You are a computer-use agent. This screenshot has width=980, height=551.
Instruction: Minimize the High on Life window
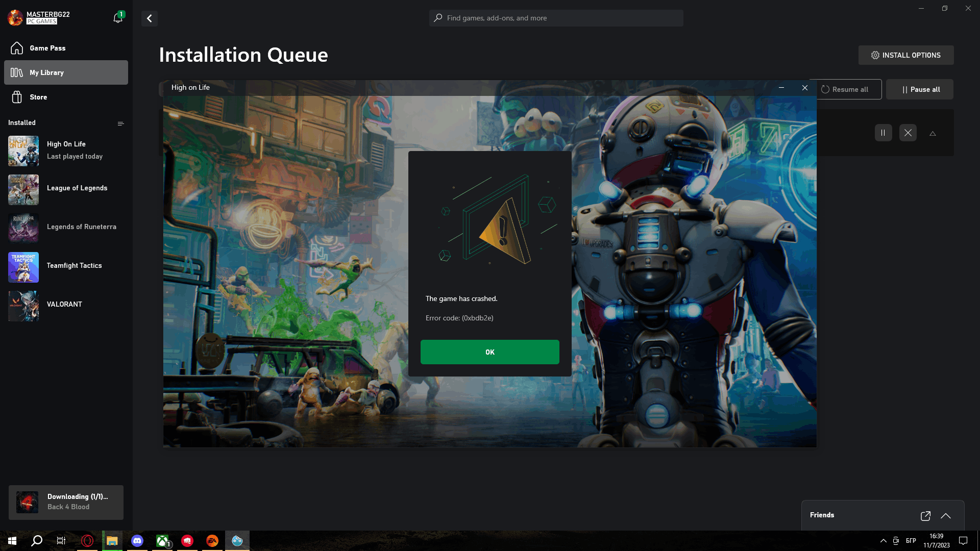click(781, 88)
